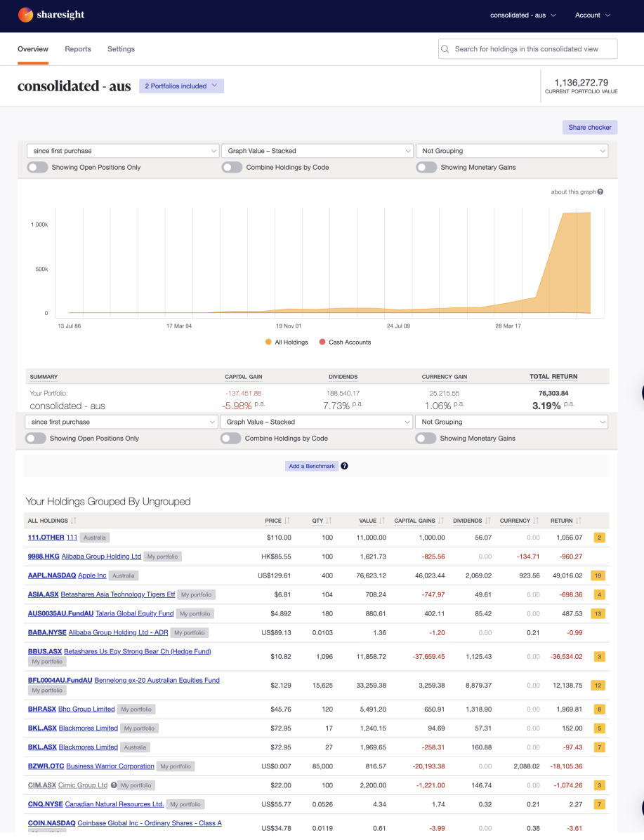Open lower Graph Value – Stacked dropdown
This screenshot has width=644, height=840.
point(316,422)
